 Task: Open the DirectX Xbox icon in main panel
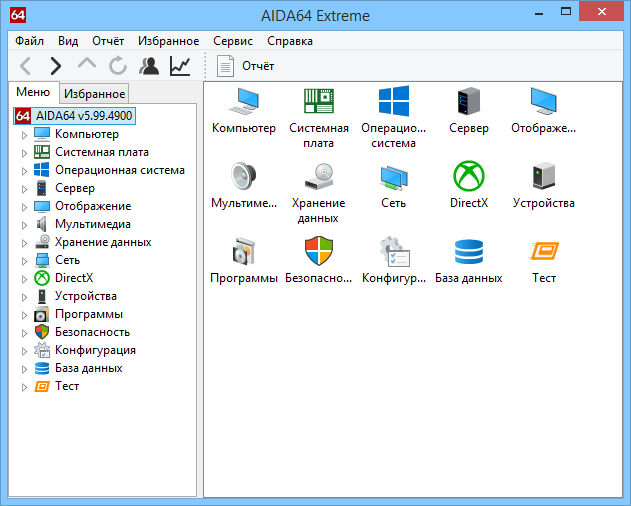pos(469,177)
